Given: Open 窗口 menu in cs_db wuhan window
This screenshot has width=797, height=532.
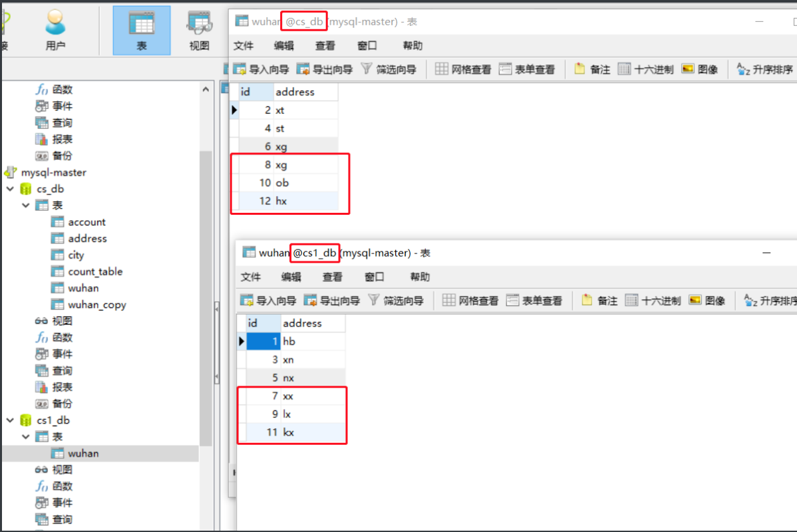Looking at the screenshot, I should click(x=367, y=46).
